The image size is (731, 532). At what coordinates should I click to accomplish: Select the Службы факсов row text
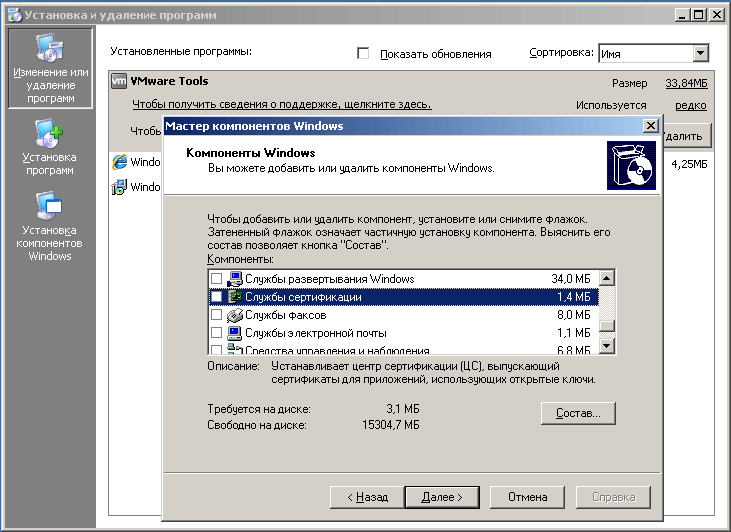[285, 315]
